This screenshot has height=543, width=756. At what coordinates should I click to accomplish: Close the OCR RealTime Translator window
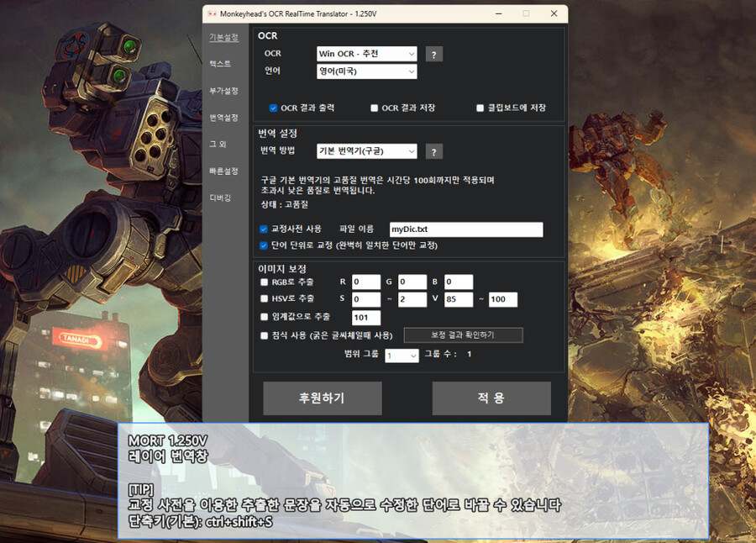click(x=554, y=13)
